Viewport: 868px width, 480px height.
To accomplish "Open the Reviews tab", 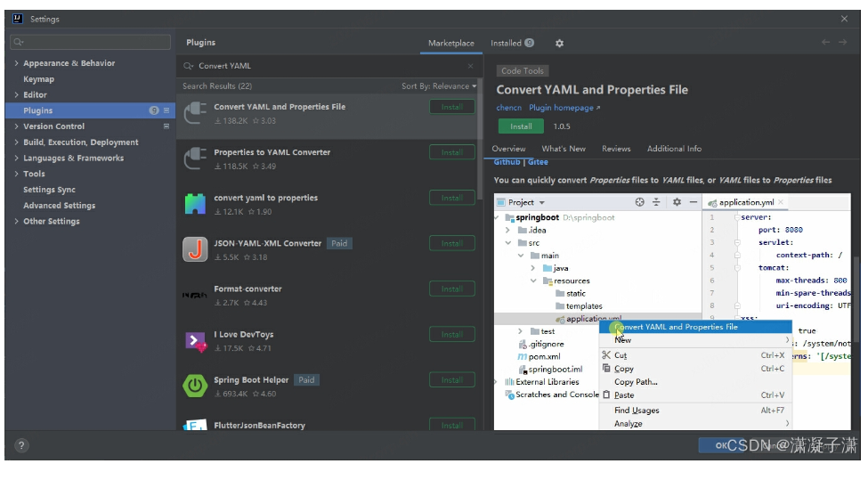I will point(616,149).
